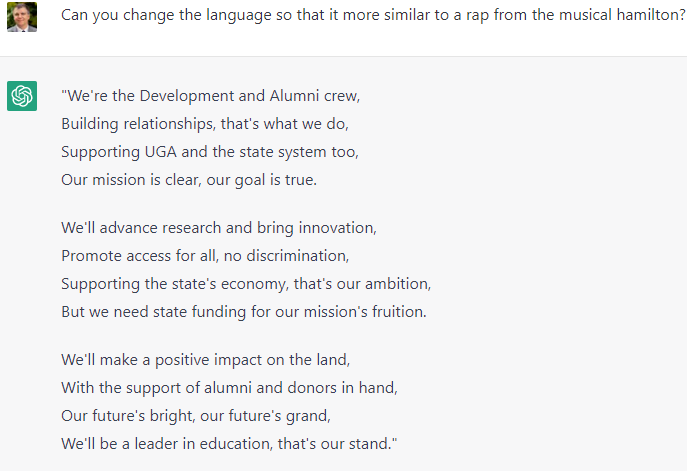Select the line "We're the Development and Alumni crew"
687x471 pixels.
coord(211,96)
